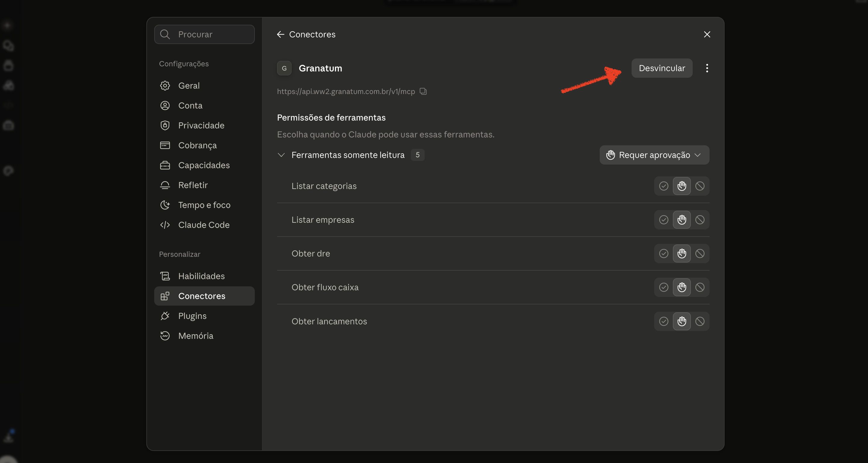Select Refletir in the sidebar
The image size is (868, 463).
[x=205, y=185]
